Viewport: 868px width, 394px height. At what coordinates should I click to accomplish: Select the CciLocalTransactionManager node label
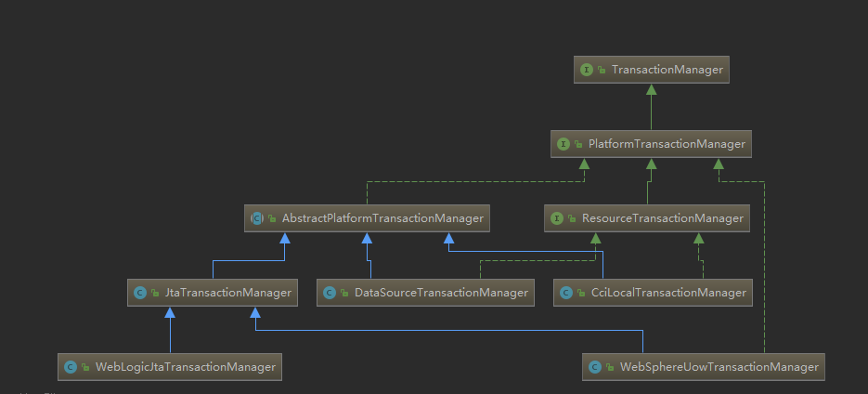pyautogui.click(x=668, y=293)
